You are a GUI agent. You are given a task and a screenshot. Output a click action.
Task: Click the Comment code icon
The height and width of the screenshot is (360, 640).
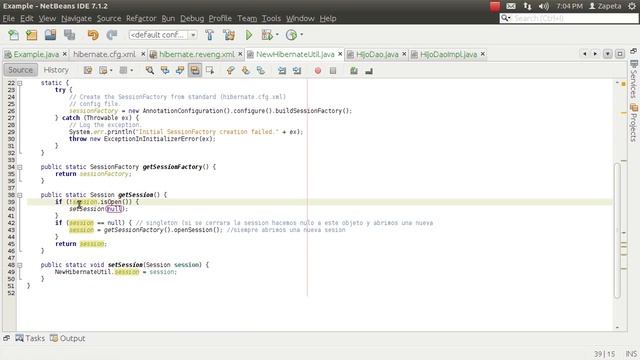[353, 71]
